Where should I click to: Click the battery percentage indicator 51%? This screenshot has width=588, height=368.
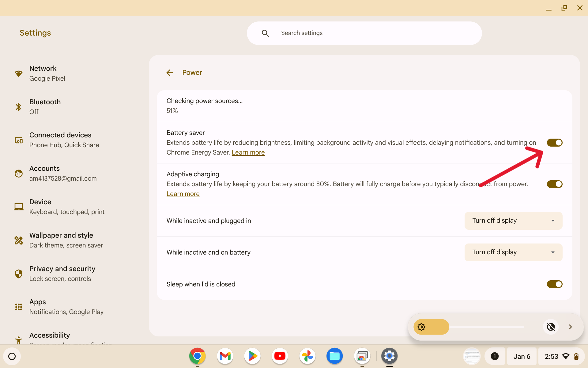pyautogui.click(x=172, y=111)
